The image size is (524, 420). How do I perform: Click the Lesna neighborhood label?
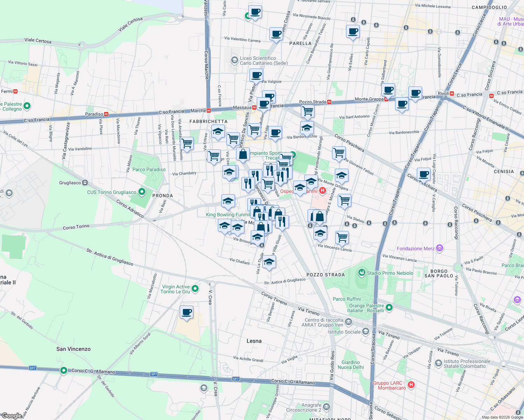coord(254,341)
